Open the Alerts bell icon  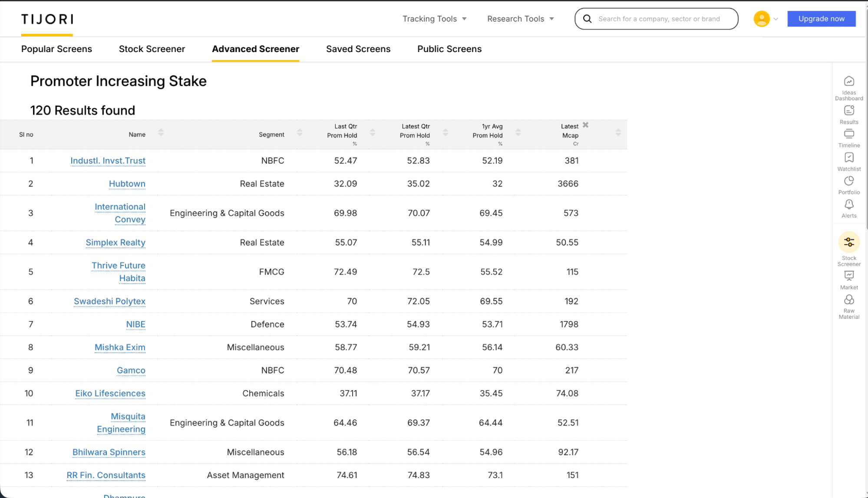tap(848, 204)
